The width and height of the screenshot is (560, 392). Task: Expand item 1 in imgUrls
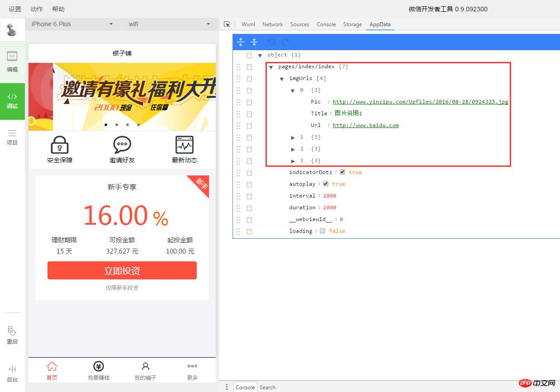pos(293,137)
